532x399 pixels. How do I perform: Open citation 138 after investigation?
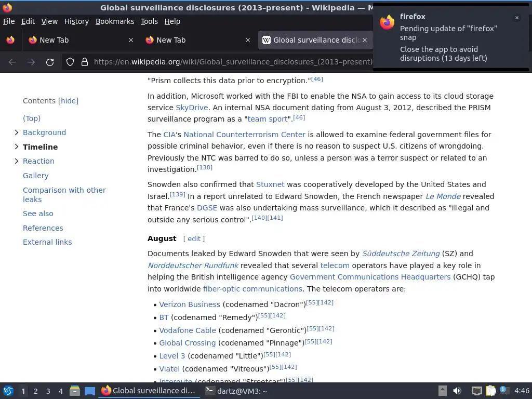205,168
